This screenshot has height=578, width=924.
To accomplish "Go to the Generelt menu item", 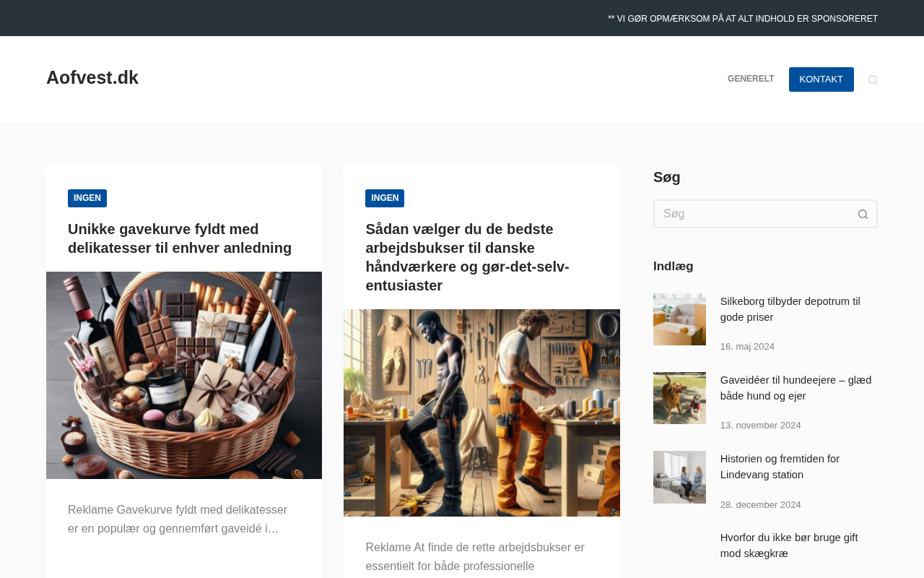I will [x=751, y=79].
